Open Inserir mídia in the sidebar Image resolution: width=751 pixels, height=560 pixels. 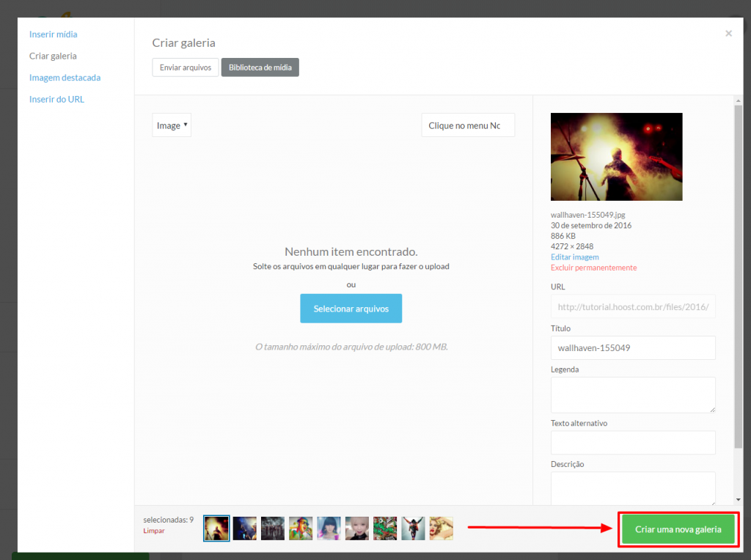[x=53, y=34]
